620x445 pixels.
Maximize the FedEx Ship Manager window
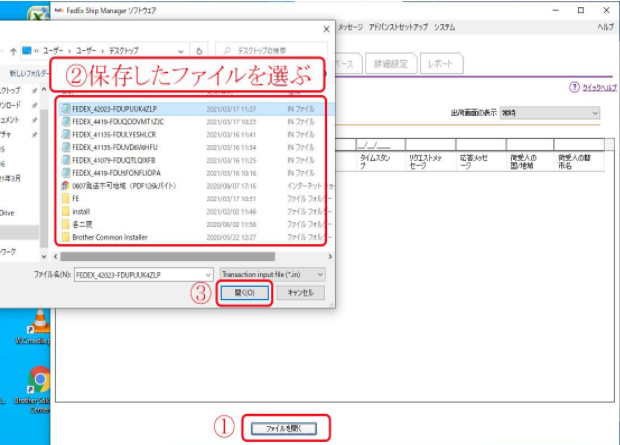[580, 10]
